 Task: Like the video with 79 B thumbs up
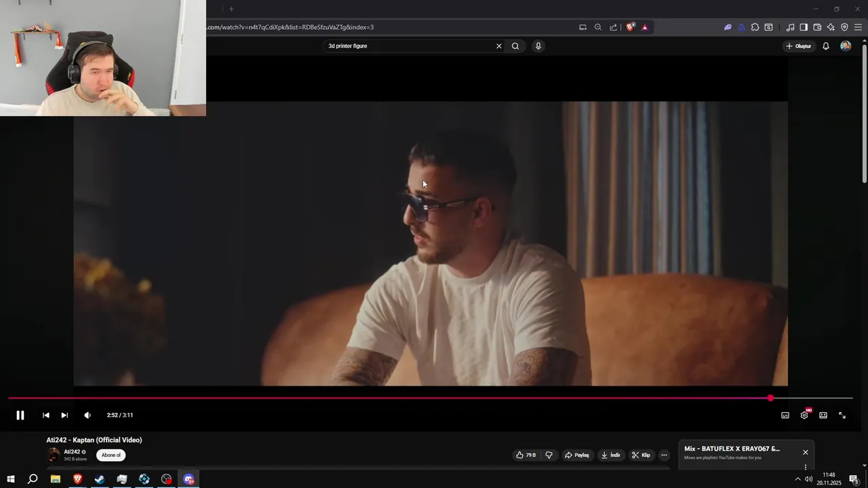(x=526, y=455)
